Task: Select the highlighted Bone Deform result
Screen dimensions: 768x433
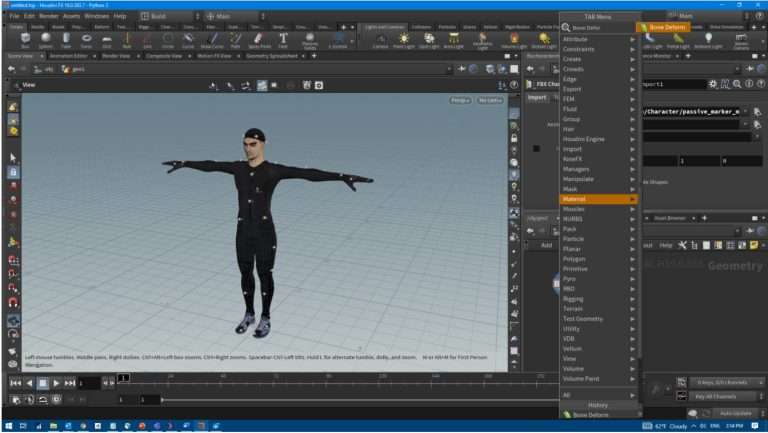Action: click(663, 27)
